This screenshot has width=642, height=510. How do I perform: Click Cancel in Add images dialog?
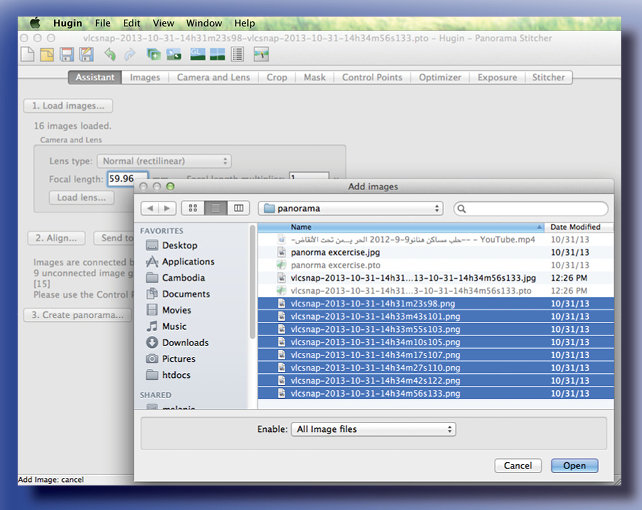tap(518, 465)
